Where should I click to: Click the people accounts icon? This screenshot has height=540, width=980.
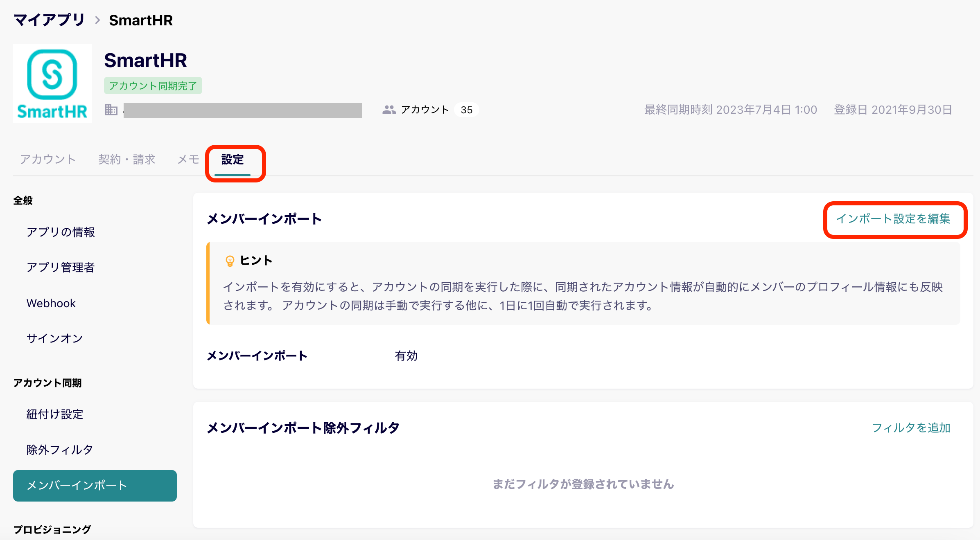point(389,110)
